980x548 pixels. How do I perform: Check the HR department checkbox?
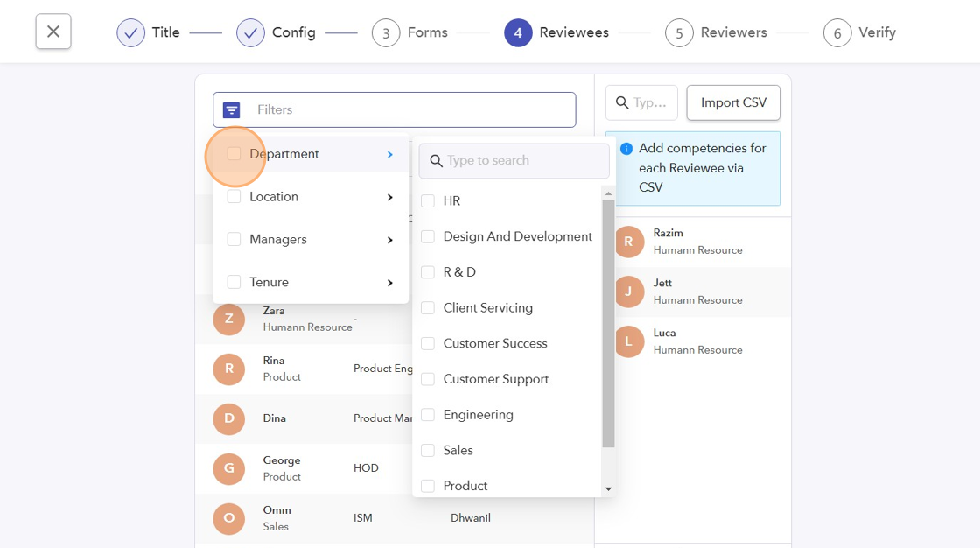point(428,201)
